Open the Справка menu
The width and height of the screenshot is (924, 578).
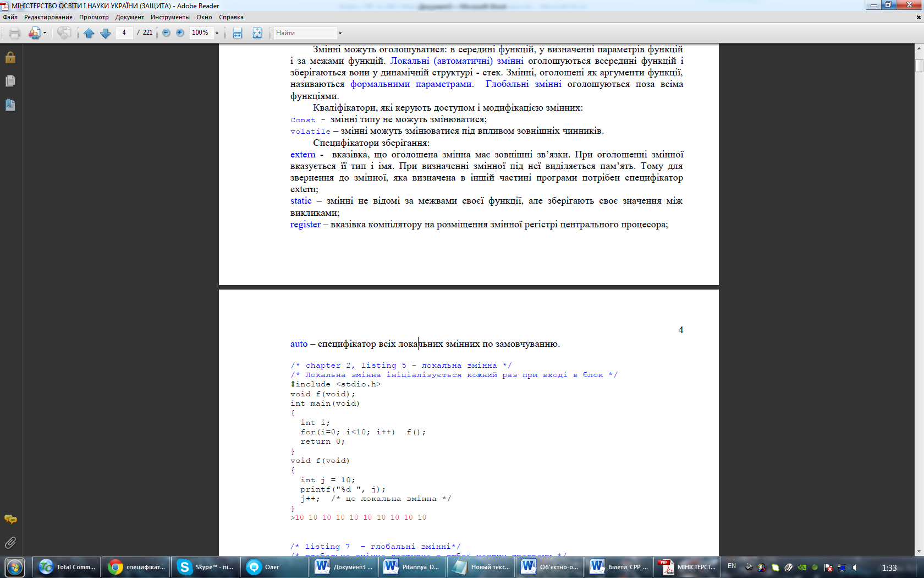point(231,17)
